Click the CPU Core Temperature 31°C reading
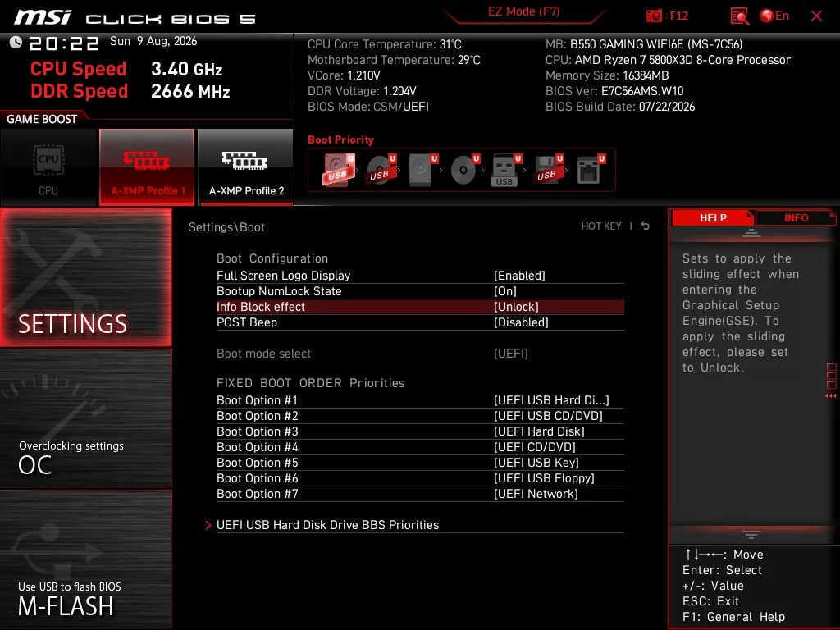This screenshot has height=630, width=840. [385, 44]
